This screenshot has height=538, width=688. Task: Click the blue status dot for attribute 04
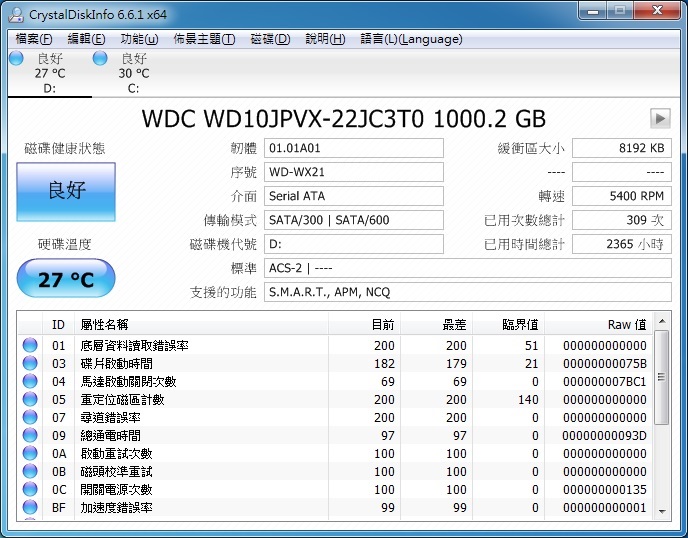[x=30, y=381]
